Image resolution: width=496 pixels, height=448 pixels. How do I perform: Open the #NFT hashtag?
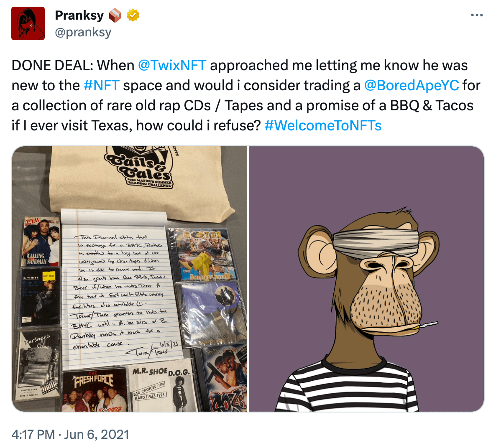pos(102,85)
